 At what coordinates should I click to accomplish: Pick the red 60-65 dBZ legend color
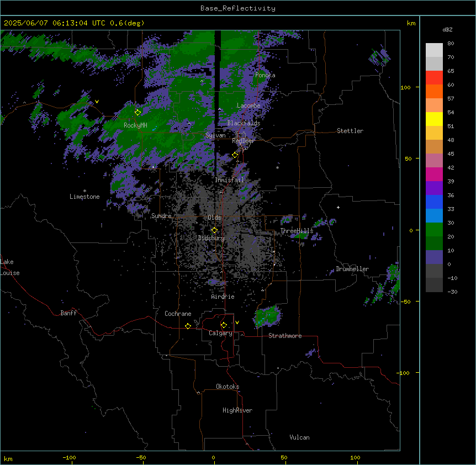pyautogui.click(x=434, y=78)
